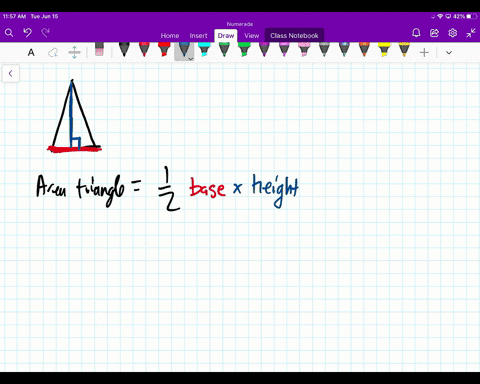The width and height of the screenshot is (480, 384).
Task: Switch to the Insert tab
Action: point(198,36)
